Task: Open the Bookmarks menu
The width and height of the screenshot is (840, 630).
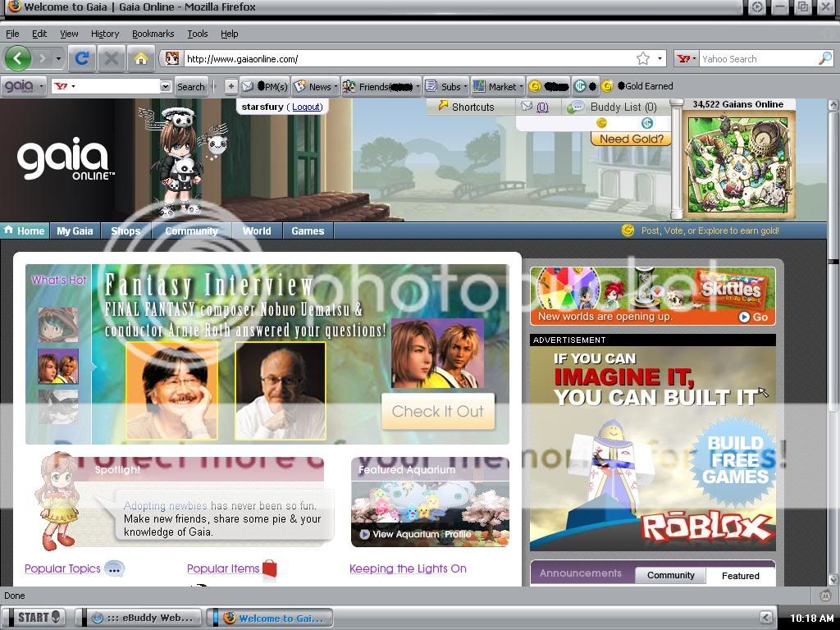Action: coord(153,34)
